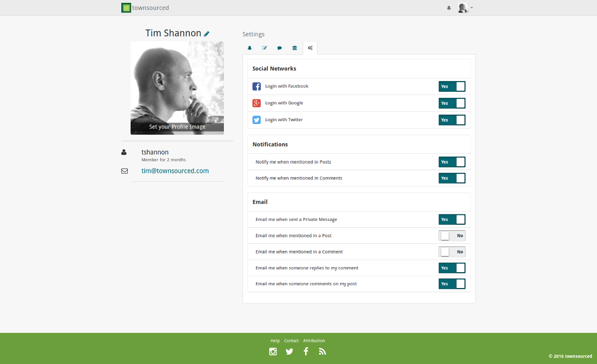Click the townsourced logo icon
The width and height of the screenshot is (597, 364).
(x=126, y=7)
